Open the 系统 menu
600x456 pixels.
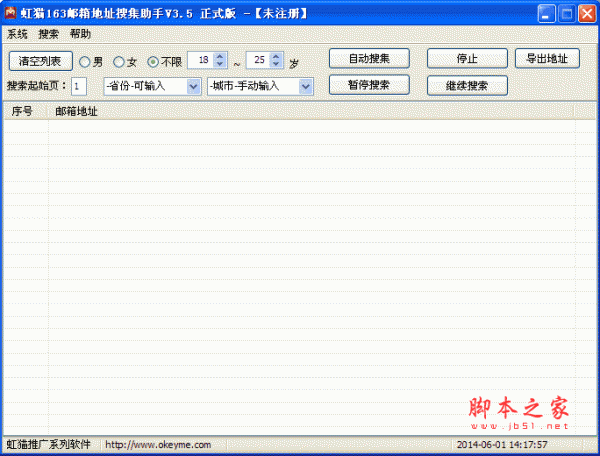coord(17,34)
